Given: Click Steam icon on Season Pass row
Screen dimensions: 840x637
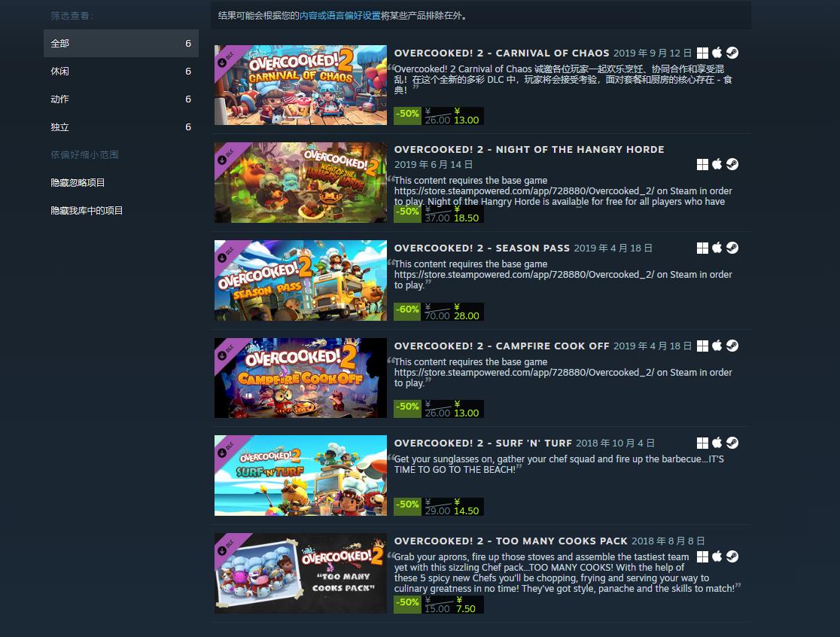Looking at the screenshot, I should (732, 248).
